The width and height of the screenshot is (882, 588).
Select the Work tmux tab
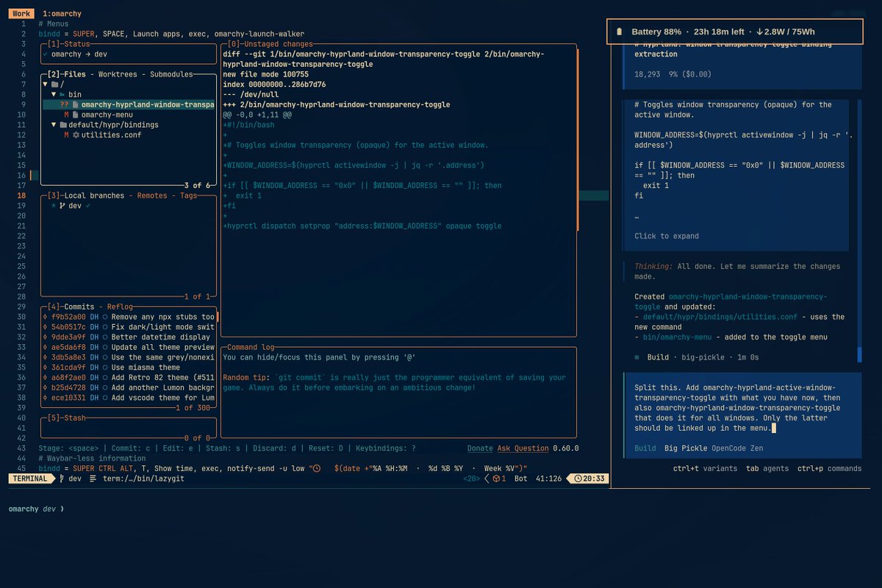(21, 14)
